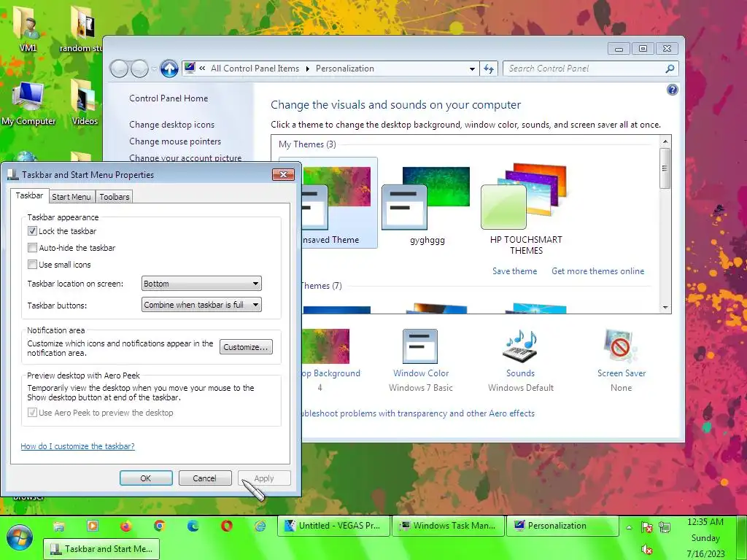Click the themes list scrollbar thumb

665,168
